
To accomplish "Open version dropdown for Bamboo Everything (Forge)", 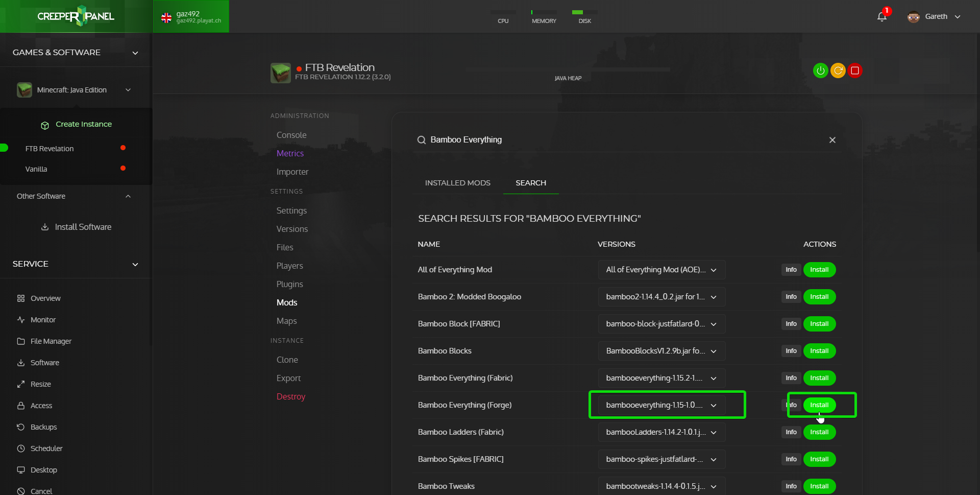I will pos(661,405).
